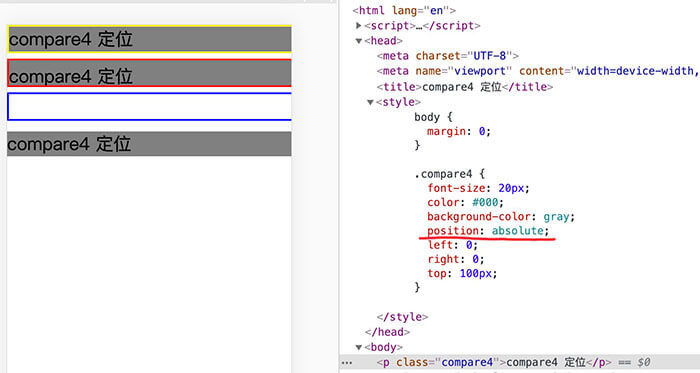Select the closing head tag

[387, 332]
